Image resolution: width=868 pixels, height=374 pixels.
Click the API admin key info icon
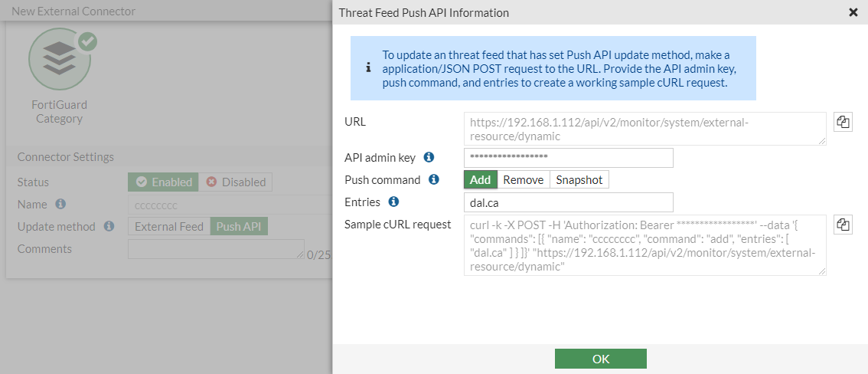point(429,157)
